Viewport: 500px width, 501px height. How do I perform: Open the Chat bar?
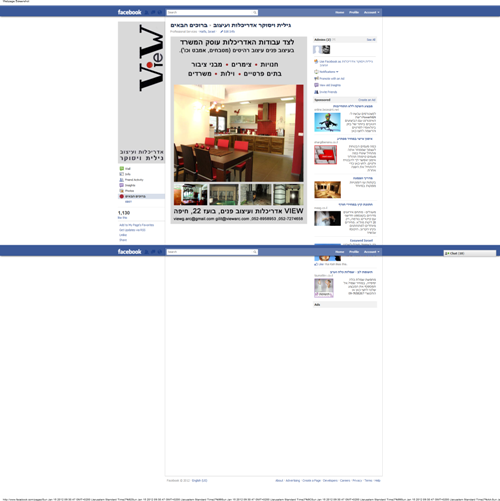(x=470, y=253)
